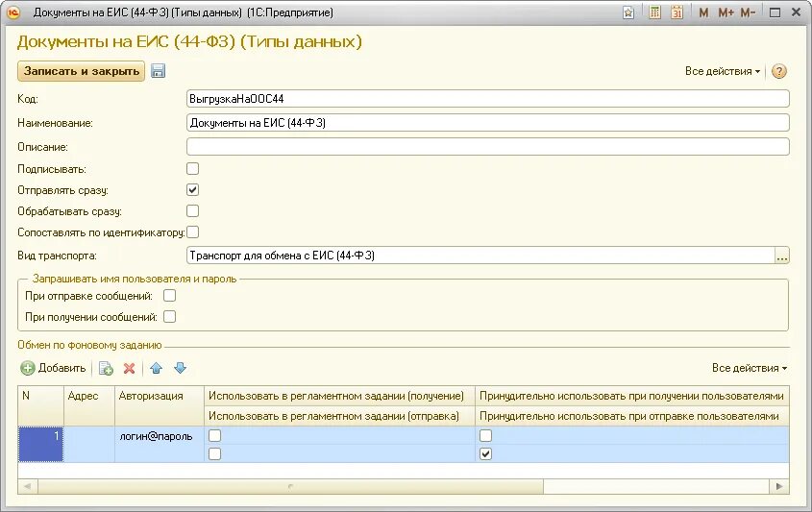Check При отправке сообщений checkbox
This screenshot has height=512, width=812.
click(x=169, y=296)
